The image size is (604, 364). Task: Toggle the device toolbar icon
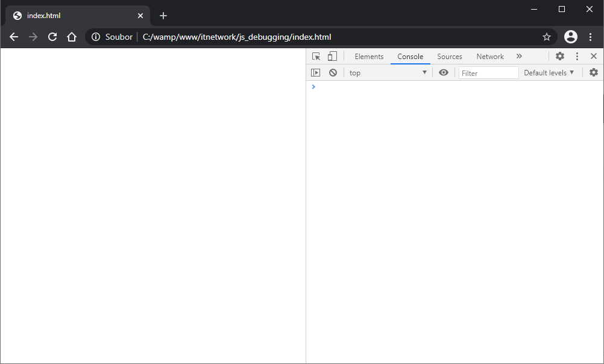pos(332,56)
